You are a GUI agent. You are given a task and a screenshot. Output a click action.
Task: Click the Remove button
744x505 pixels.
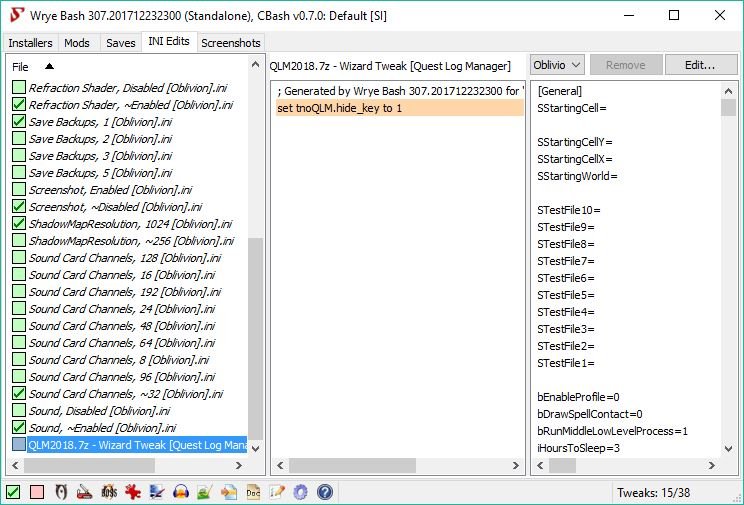[x=626, y=65]
